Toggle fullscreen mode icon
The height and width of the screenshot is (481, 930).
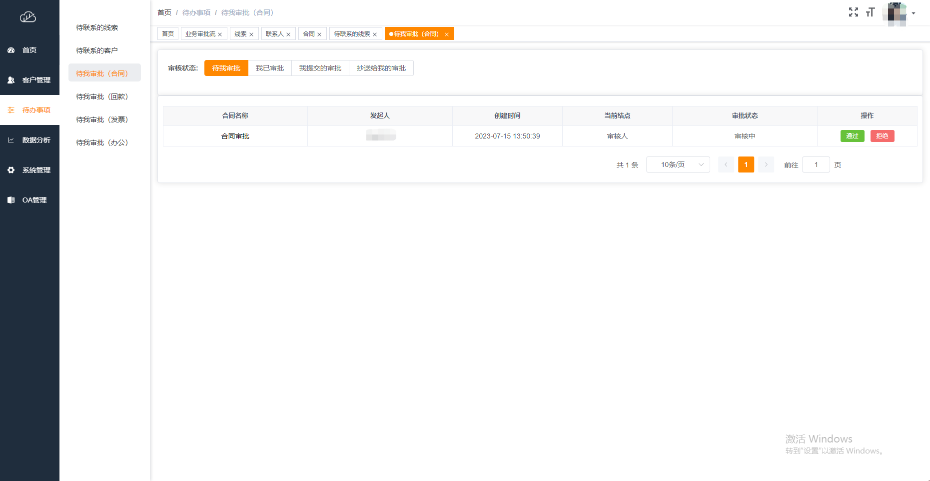point(853,12)
